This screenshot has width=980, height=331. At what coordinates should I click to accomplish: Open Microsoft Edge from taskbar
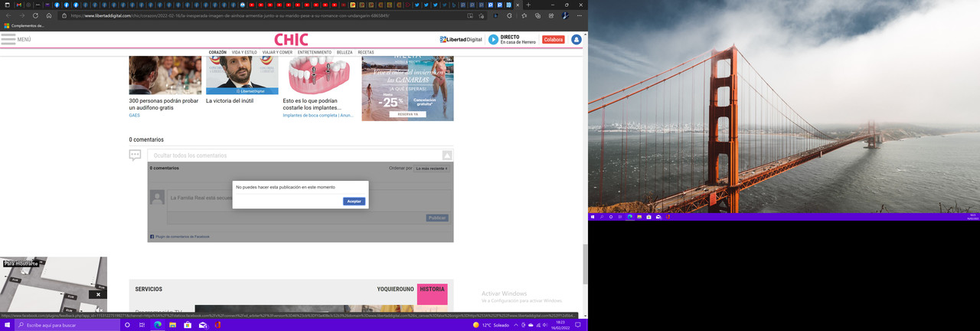tap(158, 325)
